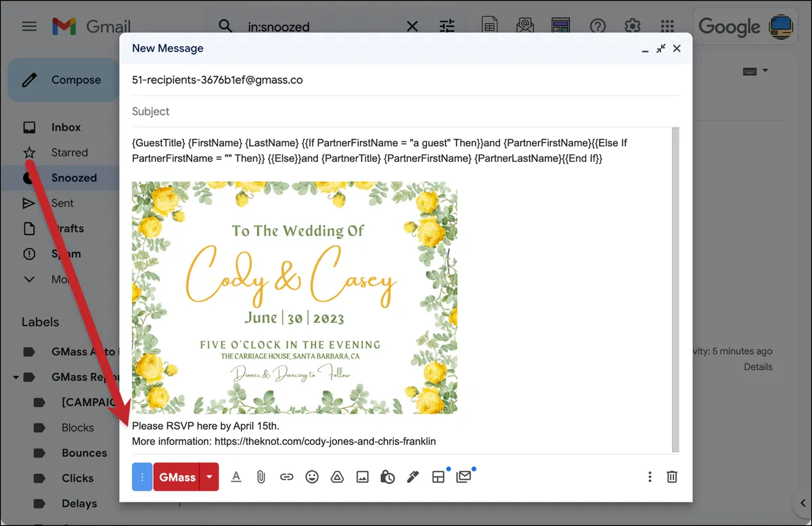Click the recipients address field
Image resolution: width=812 pixels, height=526 pixels.
coord(405,80)
